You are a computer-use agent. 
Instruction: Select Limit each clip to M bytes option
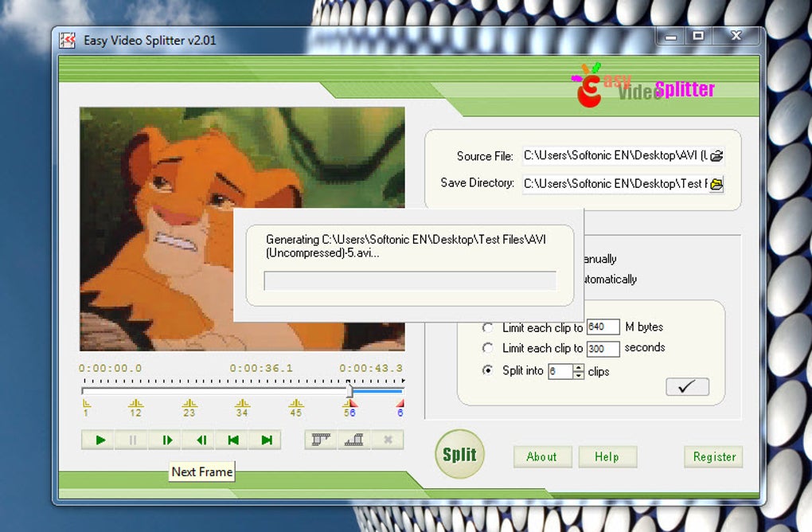pyautogui.click(x=487, y=327)
